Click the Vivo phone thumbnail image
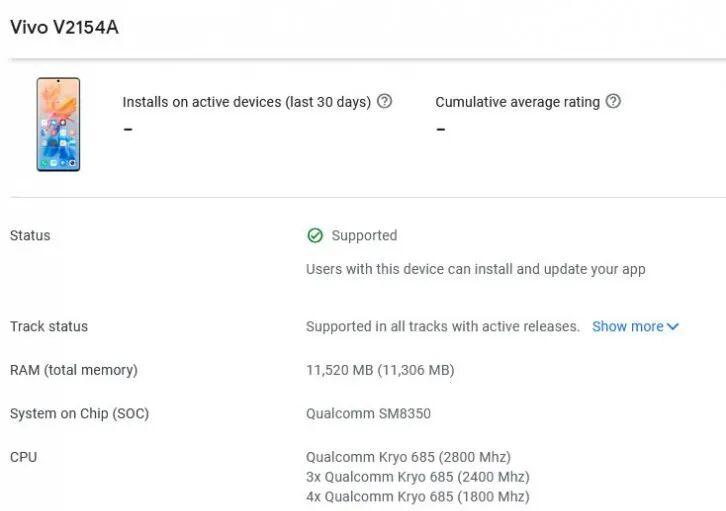This screenshot has width=726, height=511. [58, 124]
